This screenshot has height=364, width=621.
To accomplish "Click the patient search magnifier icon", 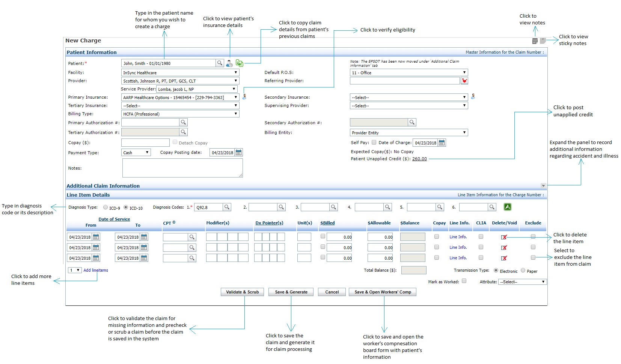I will [x=220, y=63].
